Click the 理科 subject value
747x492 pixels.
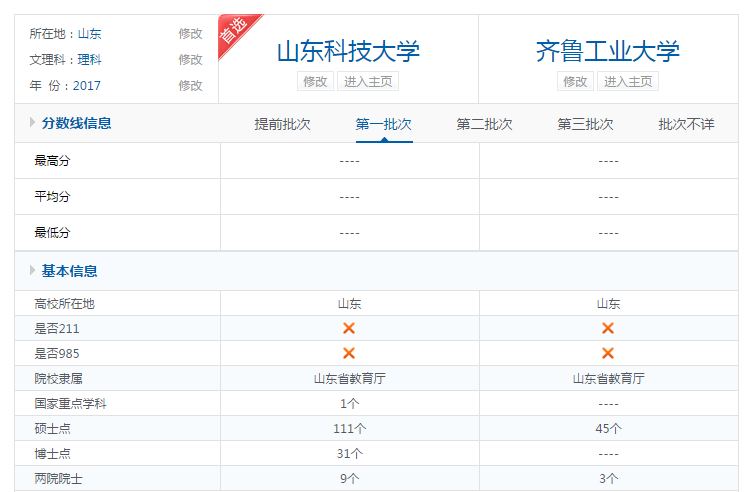coord(90,60)
